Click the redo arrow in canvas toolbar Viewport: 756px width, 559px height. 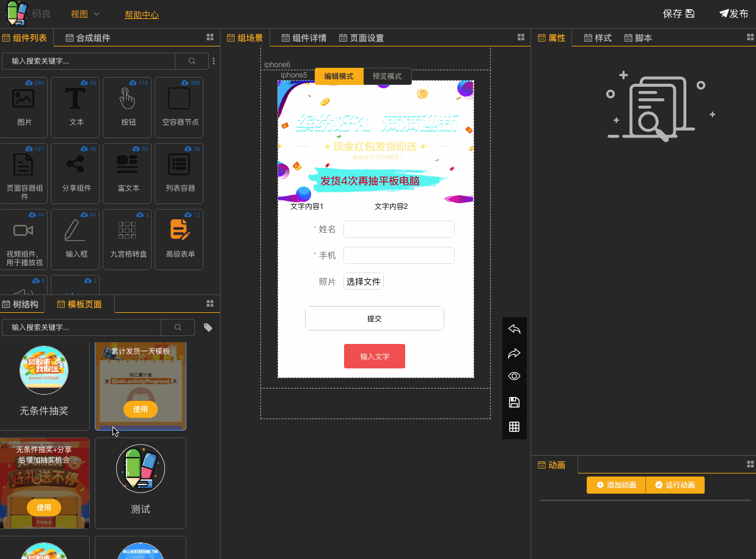(514, 353)
